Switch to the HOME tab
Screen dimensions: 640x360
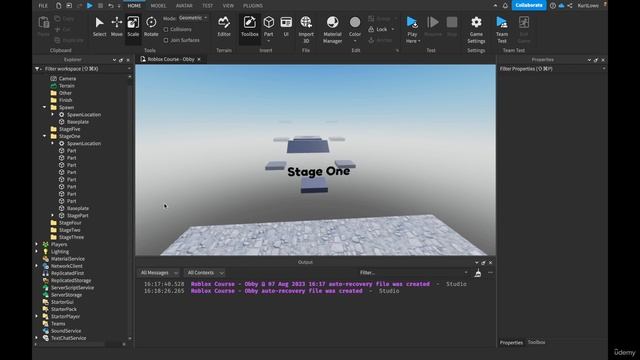[134, 6]
